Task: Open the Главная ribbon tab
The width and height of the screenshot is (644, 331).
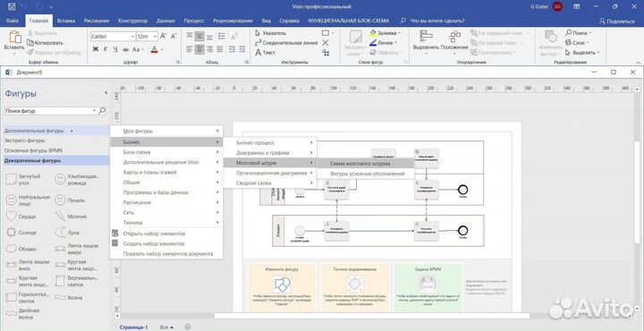Action: (39, 21)
